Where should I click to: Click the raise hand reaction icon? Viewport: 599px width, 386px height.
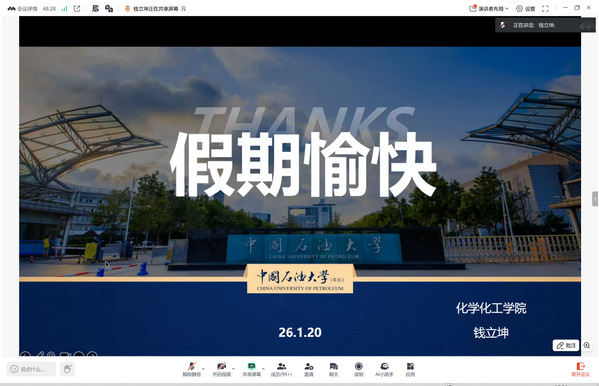(67, 369)
